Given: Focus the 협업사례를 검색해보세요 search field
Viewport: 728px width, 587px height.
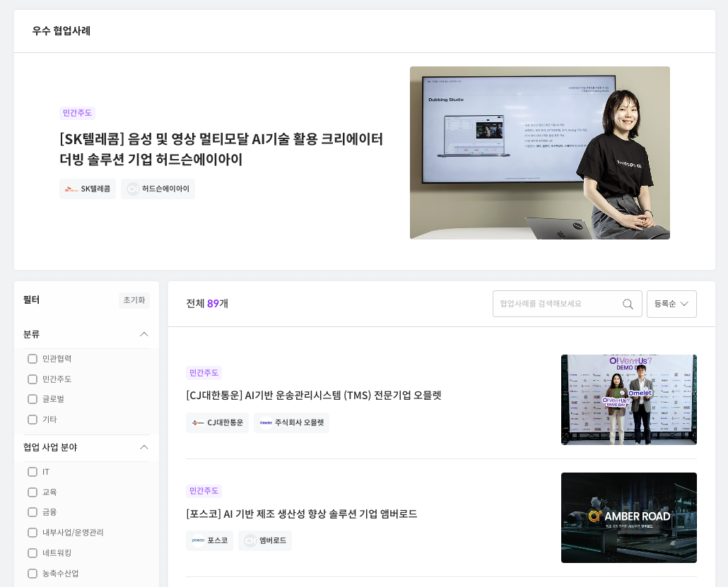Looking at the screenshot, I should tap(568, 304).
